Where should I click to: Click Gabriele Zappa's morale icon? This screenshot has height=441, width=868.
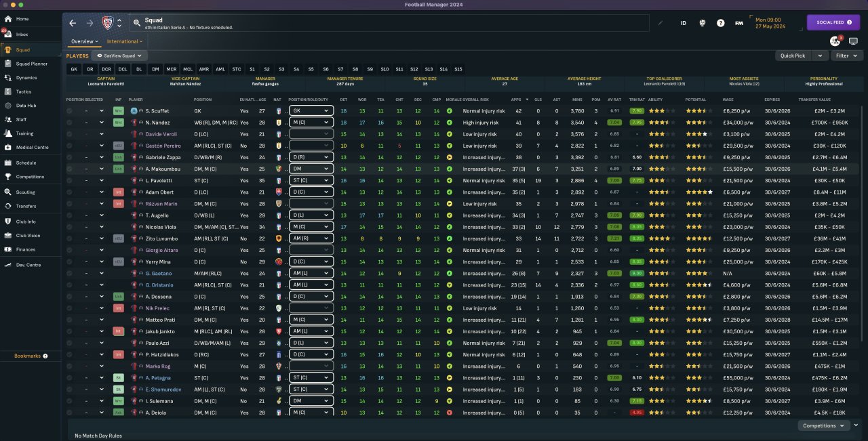click(x=450, y=158)
